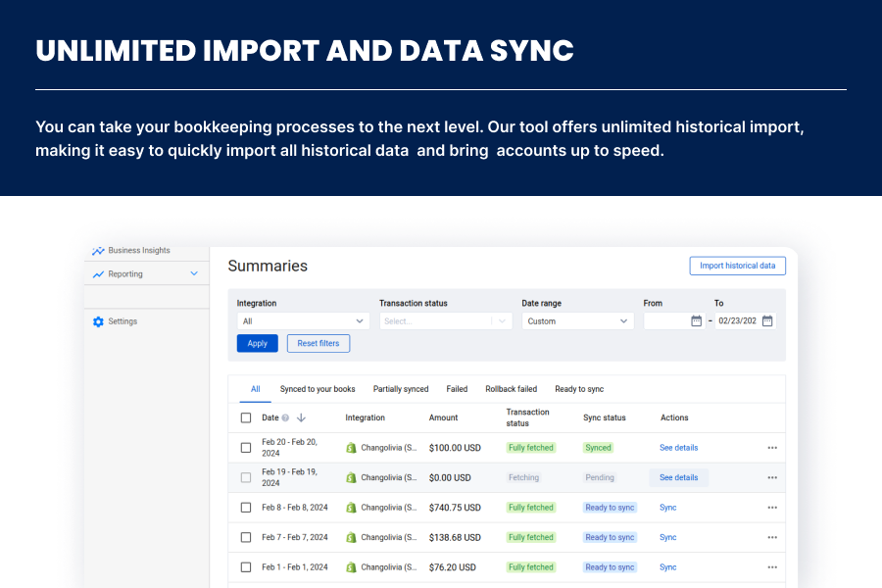Switch to the Ready to sync tab
Viewport: 882px width, 588px height.
[579, 389]
